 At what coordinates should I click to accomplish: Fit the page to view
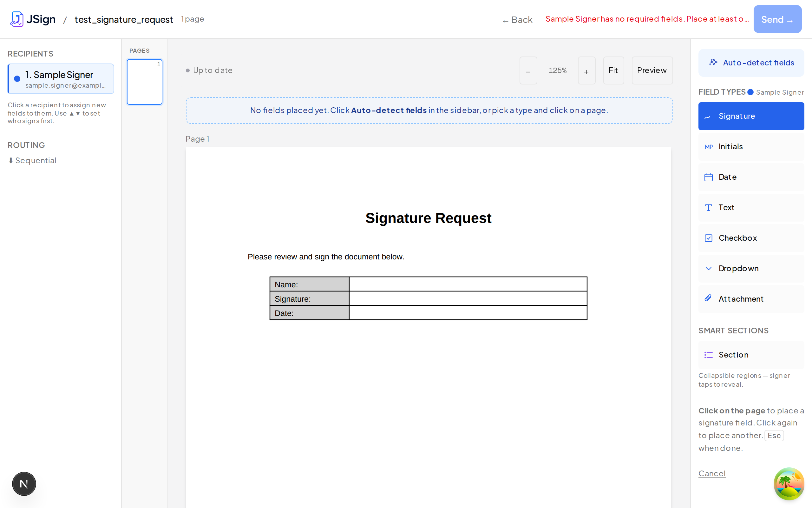click(x=613, y=70)
